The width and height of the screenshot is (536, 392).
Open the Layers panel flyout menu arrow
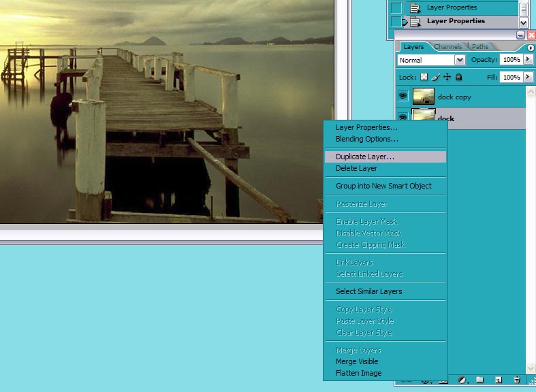531,48
